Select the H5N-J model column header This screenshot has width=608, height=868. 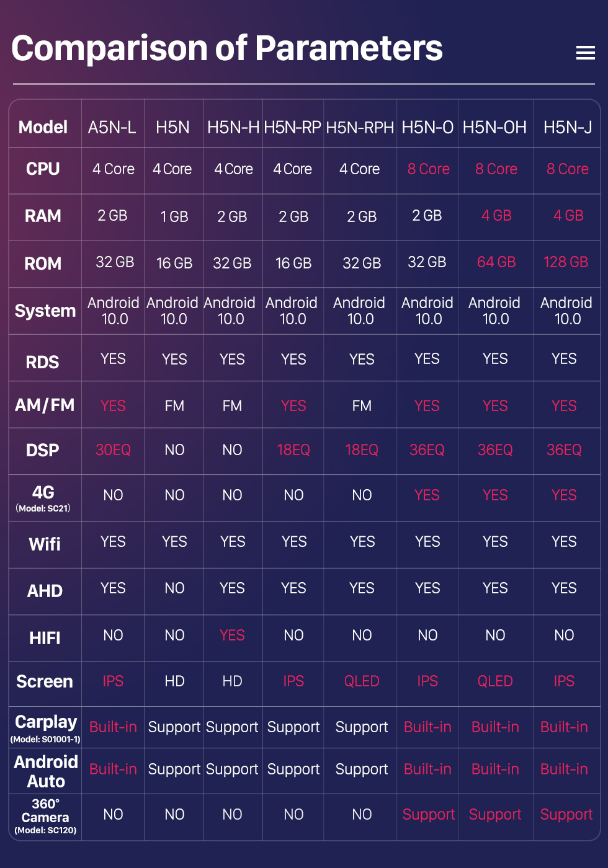568,128
